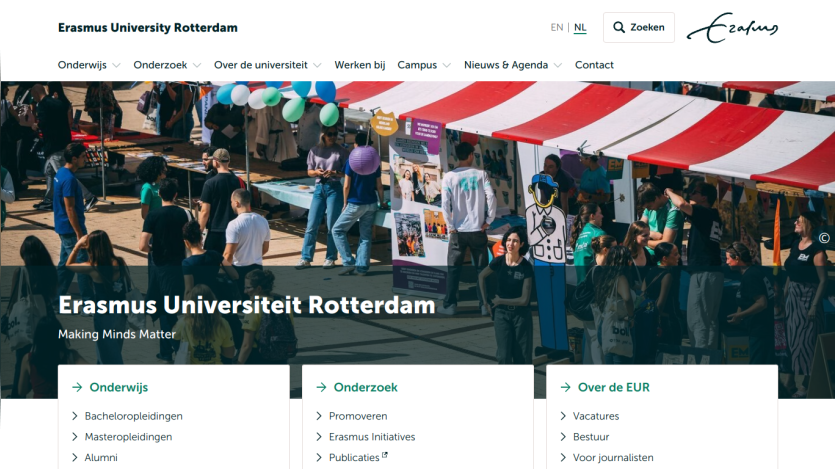Select the NL language option

coord(580,27)
